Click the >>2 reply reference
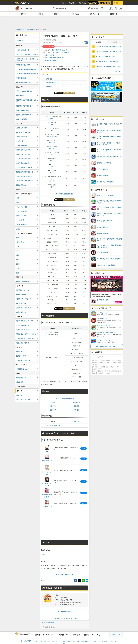Screen dimensions: 138x644 tap(43, 554)
